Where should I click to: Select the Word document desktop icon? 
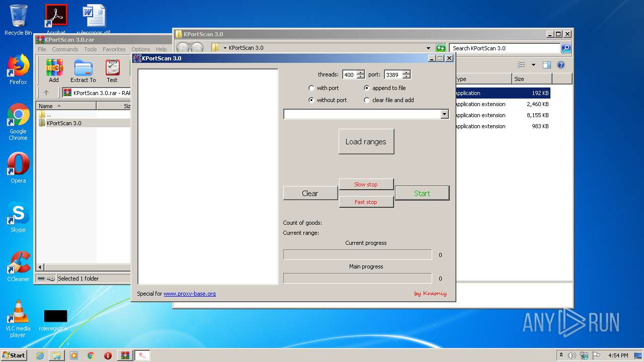[x=94, y=19]
